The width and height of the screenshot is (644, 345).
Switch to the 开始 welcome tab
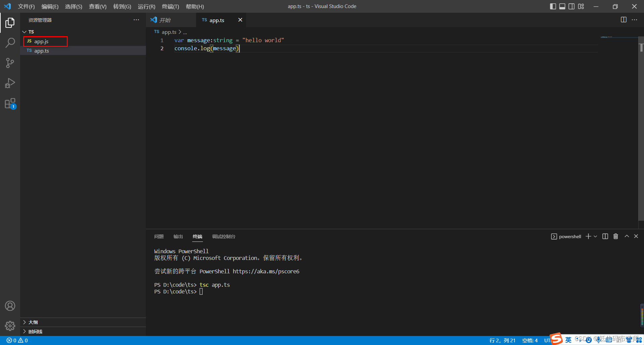click(x=171, y=20)
